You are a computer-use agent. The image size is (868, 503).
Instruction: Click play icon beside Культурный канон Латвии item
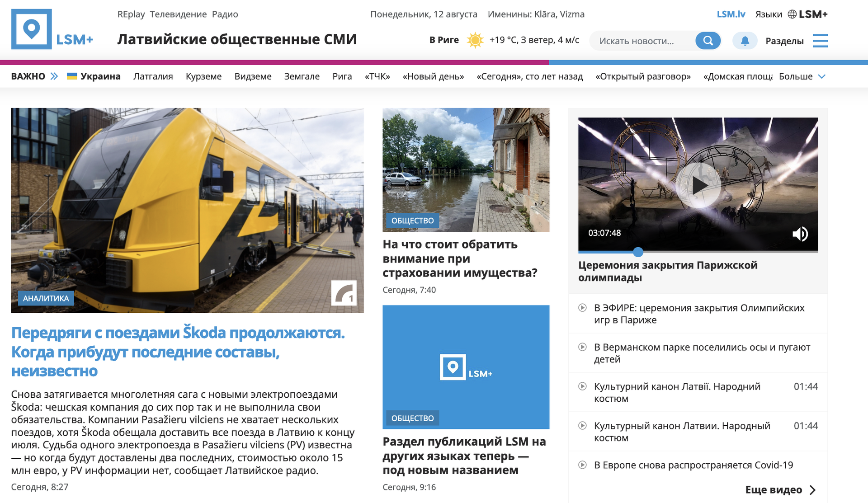[583, 426]
